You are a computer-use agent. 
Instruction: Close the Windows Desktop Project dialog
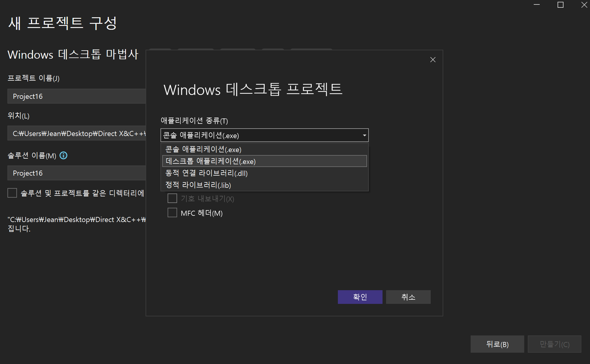pos(433,60)
